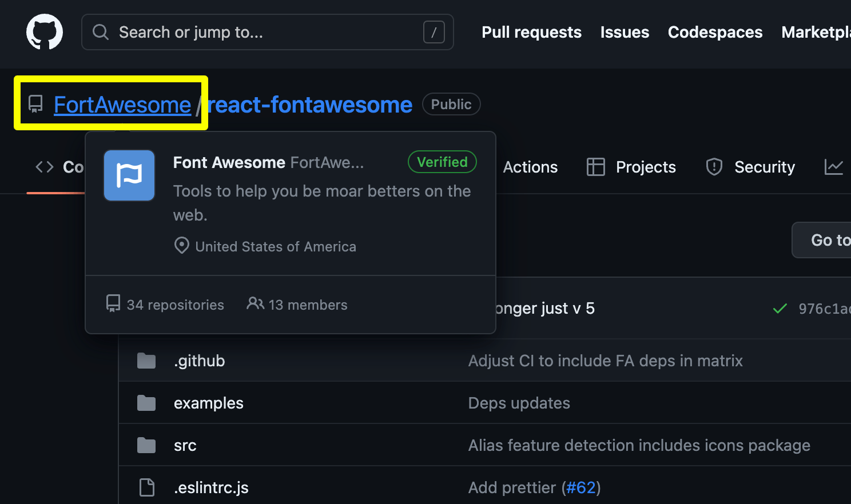Open pull request #62 link
The image size is (851, 504).
coord(581,487)
